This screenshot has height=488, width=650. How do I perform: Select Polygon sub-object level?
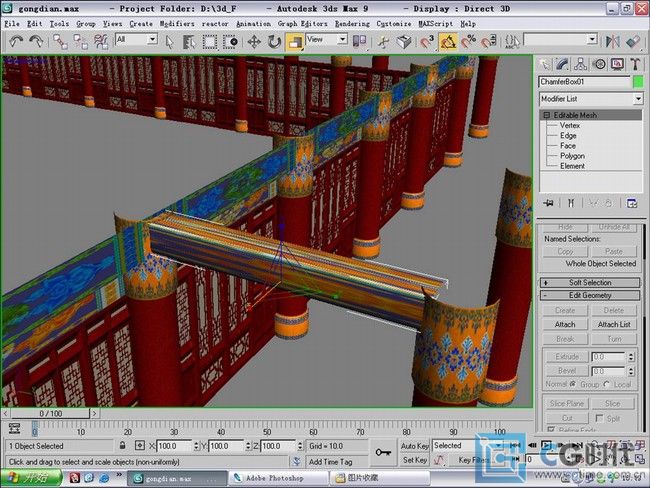coord(572,156)
